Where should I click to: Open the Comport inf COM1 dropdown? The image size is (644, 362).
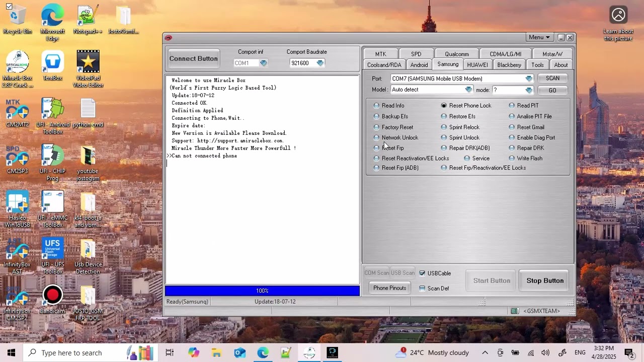[263, 63]
